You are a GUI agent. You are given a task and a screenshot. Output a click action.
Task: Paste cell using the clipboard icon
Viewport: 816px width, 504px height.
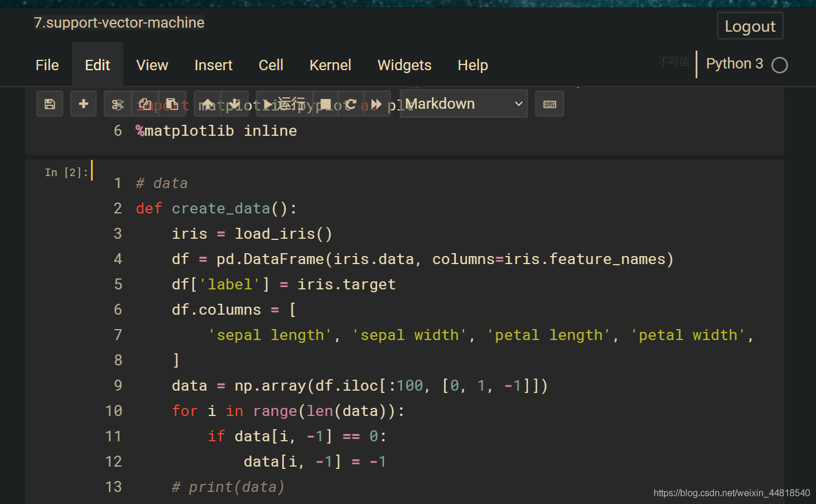172,104
